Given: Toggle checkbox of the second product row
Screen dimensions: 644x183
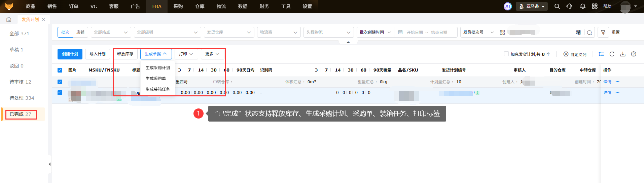Looking at the screenshot, I should [60, 93].
